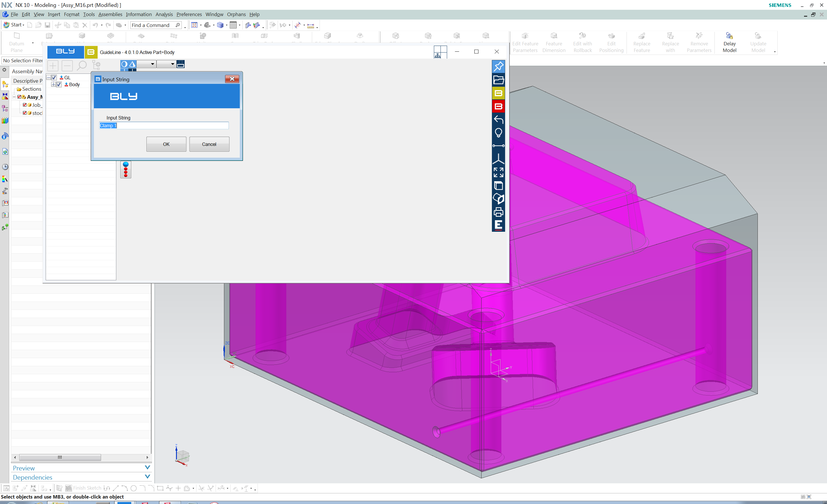Click the red B icon in GuideLine sidebar
This screenshot has width=827, height=504.
coord(498,106)
